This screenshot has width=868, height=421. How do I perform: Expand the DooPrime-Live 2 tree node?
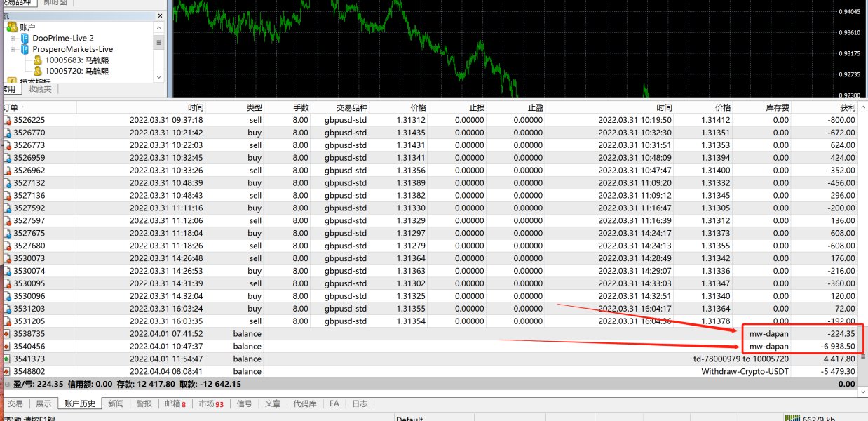13,38
